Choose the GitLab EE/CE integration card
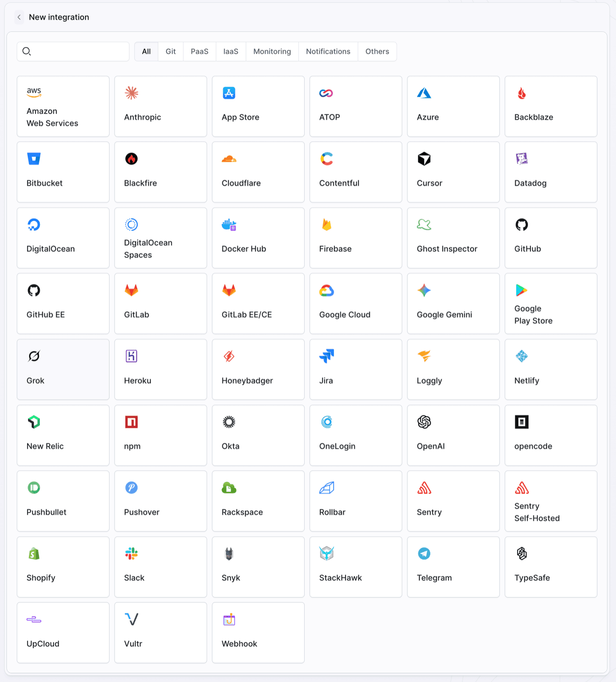The height and width of the screenshot is (682, 616). (x=258, y=304)
